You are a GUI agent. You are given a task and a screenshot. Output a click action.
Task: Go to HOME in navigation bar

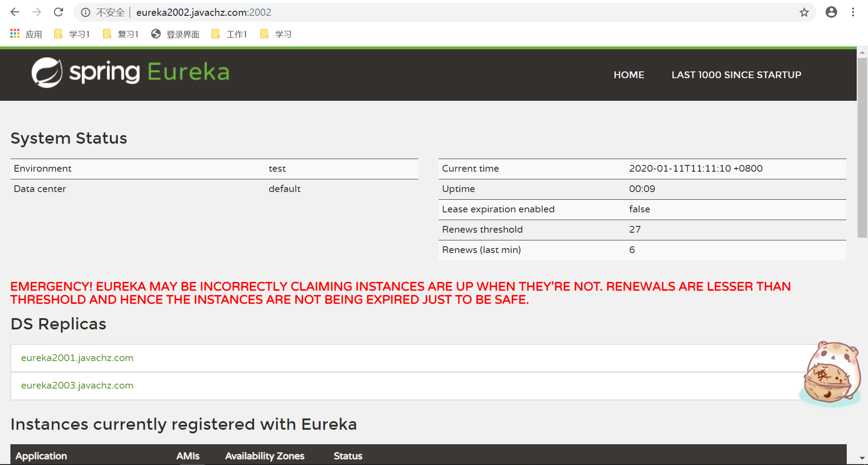[629, 75]
